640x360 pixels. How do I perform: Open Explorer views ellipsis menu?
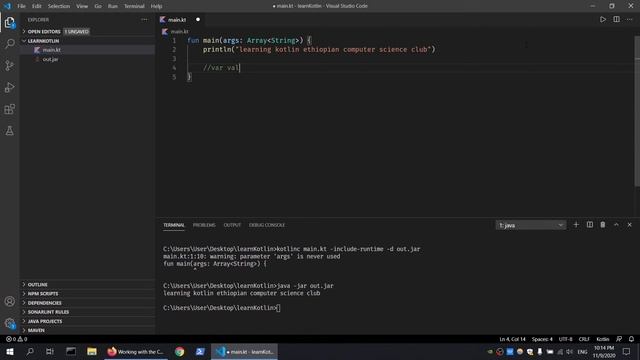click(x=144, y=20)
